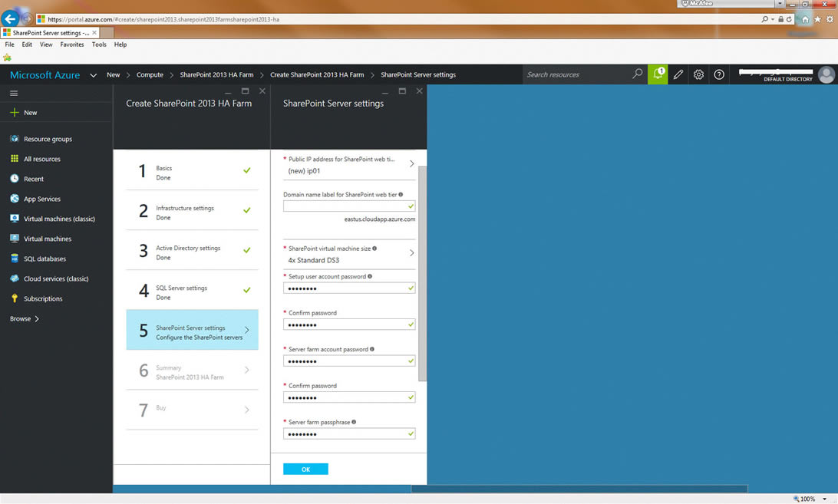The width and height of the screenshot is (838, 504).
Task: Click info icon beside SharePoint virtual machine size
Action: click(x=374, y=249)
